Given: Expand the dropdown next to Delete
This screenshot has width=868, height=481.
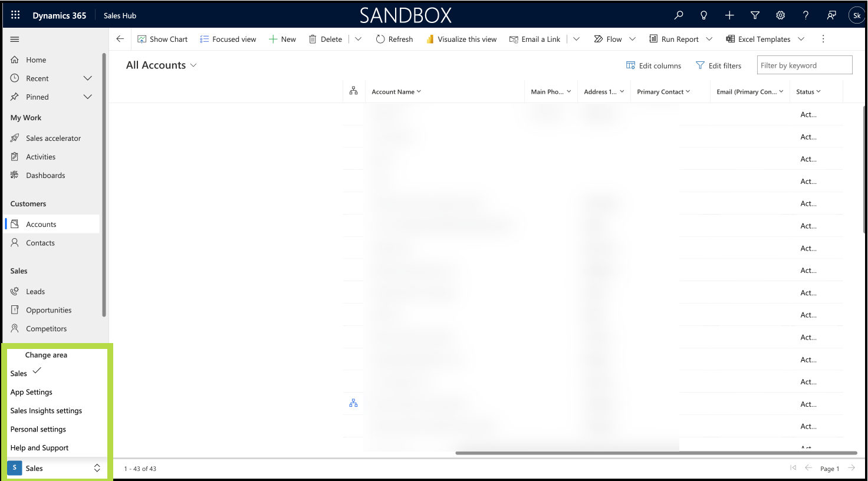Looking at the screenshot, I should click(x=358, y=39).
